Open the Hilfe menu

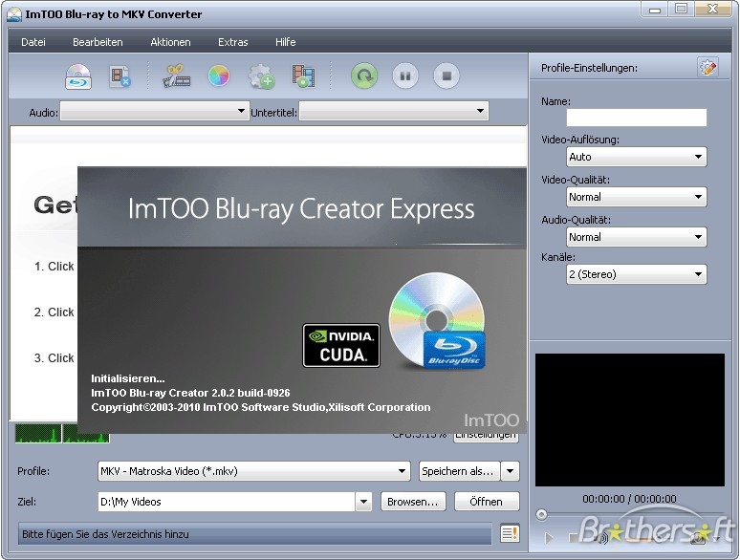[x=286, y=42]
